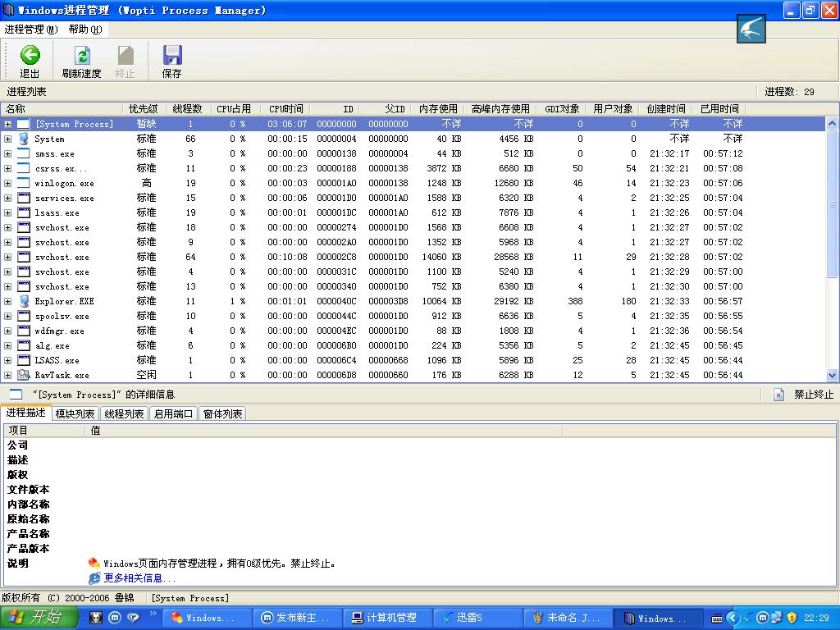This screenshot has height=630, width=840.
Task: Open the 未命名.J... taskbar button
Action: click(566, 618)
